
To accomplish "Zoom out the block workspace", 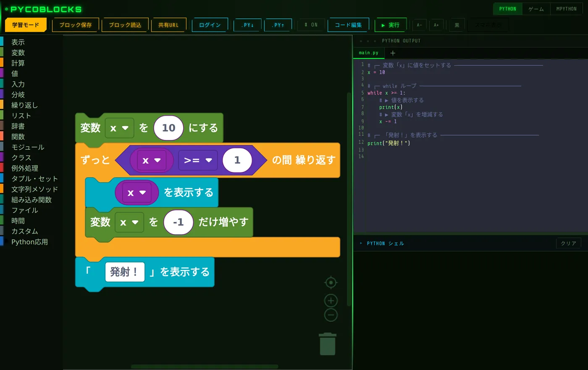I will pos(331,314).
